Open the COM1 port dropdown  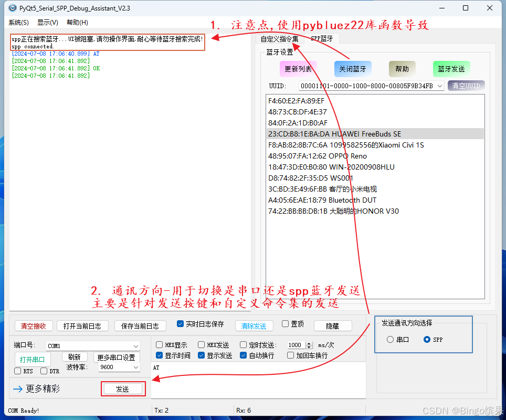136,345
